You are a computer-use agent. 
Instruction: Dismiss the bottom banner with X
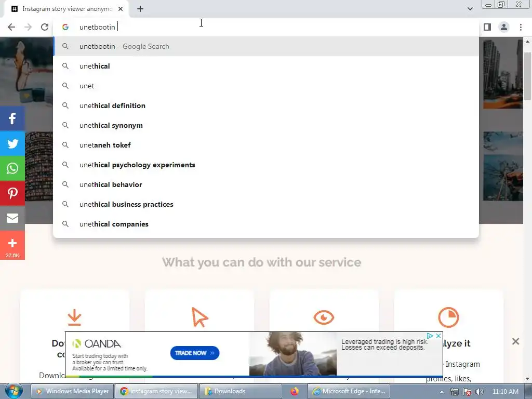point(515,341)
